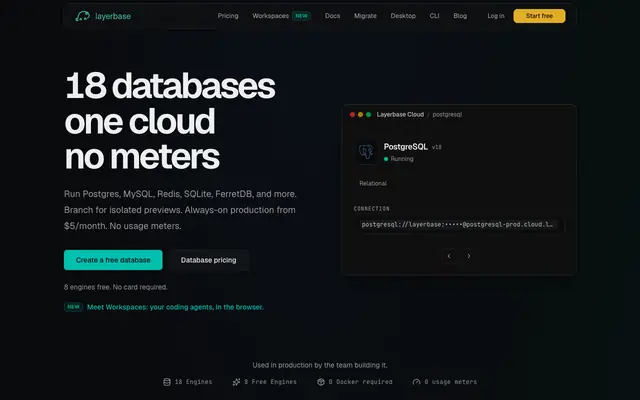
Task: Click the postgresql connection string field
Action: [458, 224]
